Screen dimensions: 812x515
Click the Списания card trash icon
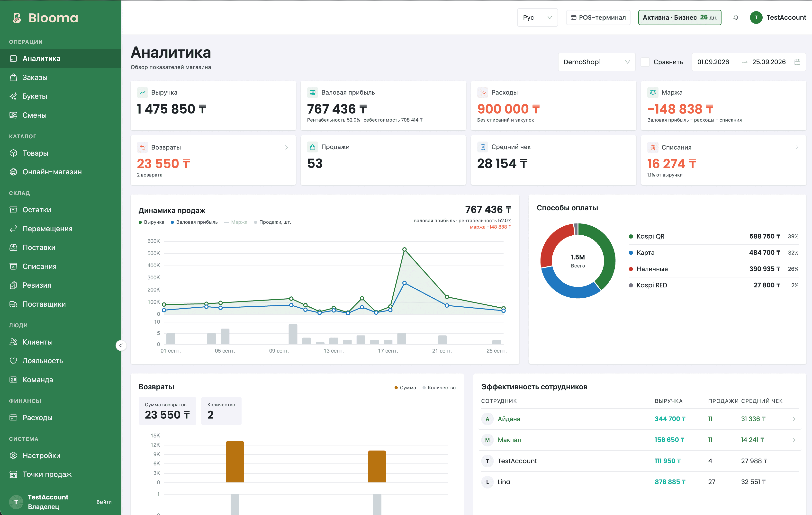pos(653,147)
